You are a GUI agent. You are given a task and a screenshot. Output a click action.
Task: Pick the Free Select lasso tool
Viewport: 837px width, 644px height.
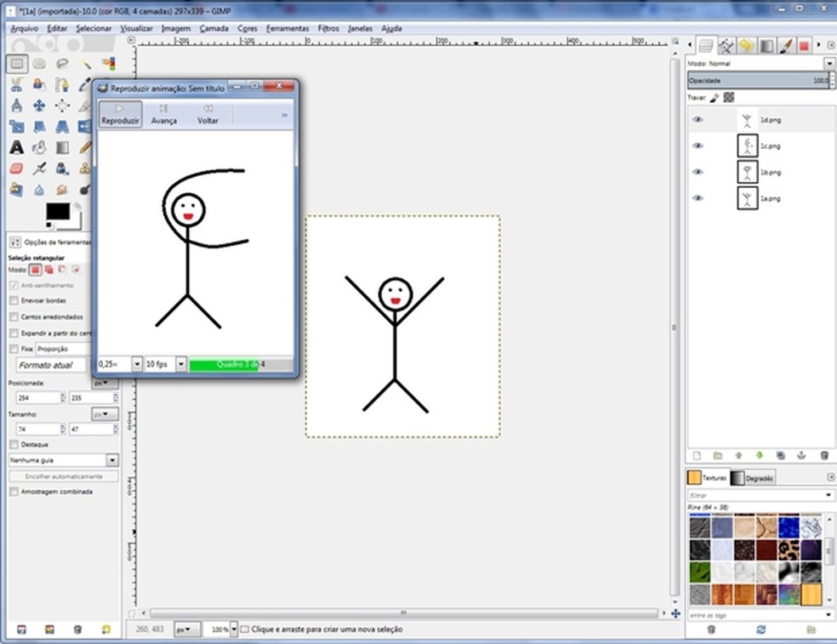click(x=62, y=63)
